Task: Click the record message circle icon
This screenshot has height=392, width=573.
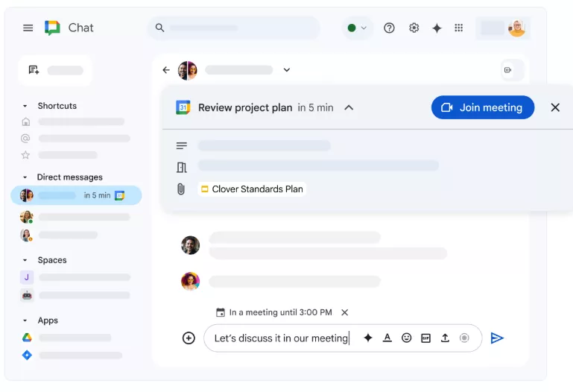Action: 464,338
